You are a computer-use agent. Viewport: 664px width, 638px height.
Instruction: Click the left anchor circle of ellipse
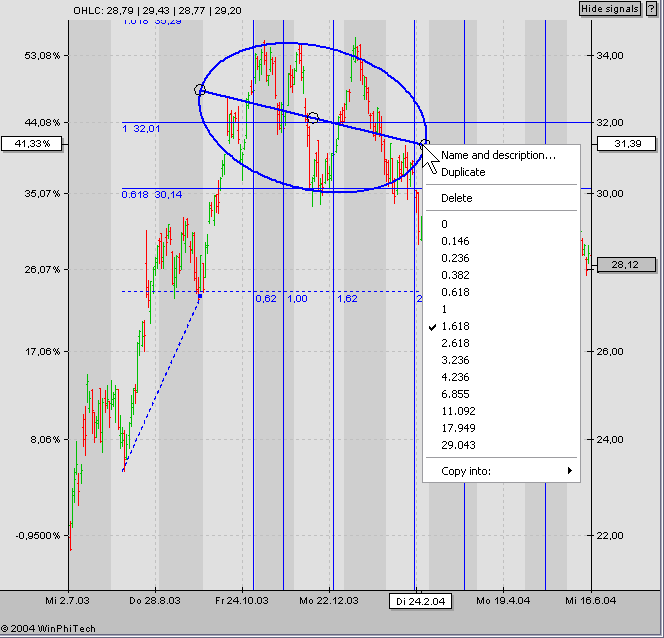[200, 91]
